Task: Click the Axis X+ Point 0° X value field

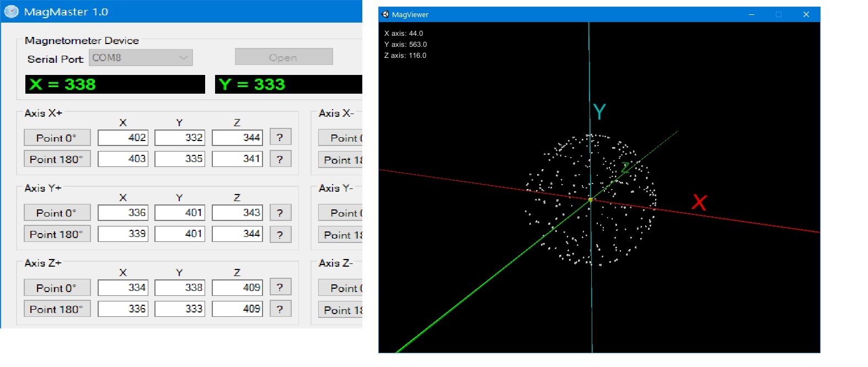Action: (123, 138)
